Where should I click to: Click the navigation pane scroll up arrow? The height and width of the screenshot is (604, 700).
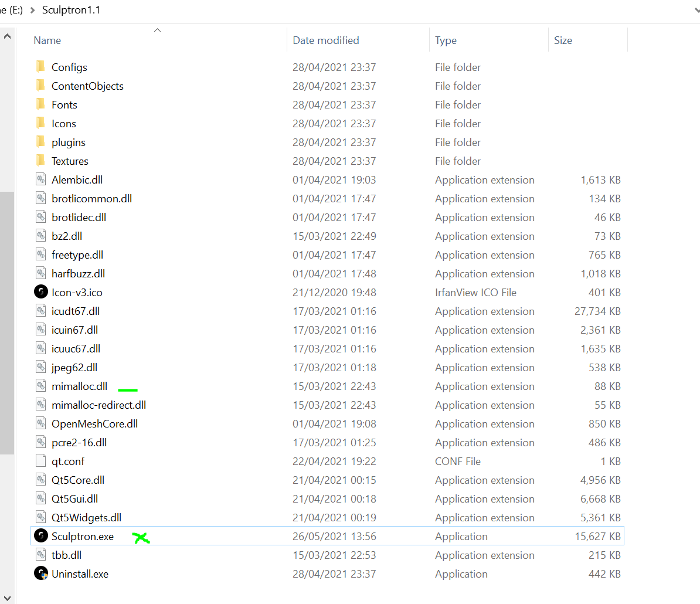coord(7,36)
